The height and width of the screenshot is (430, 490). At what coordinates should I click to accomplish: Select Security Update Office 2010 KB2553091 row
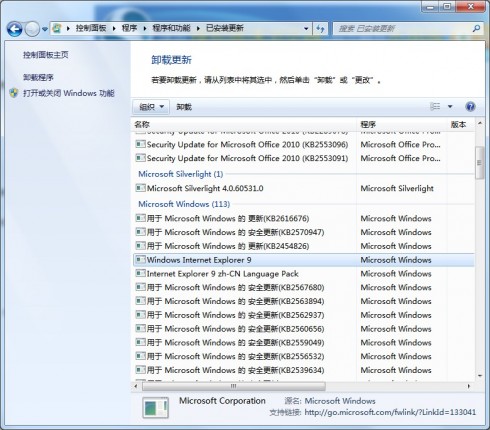point(303,158)
